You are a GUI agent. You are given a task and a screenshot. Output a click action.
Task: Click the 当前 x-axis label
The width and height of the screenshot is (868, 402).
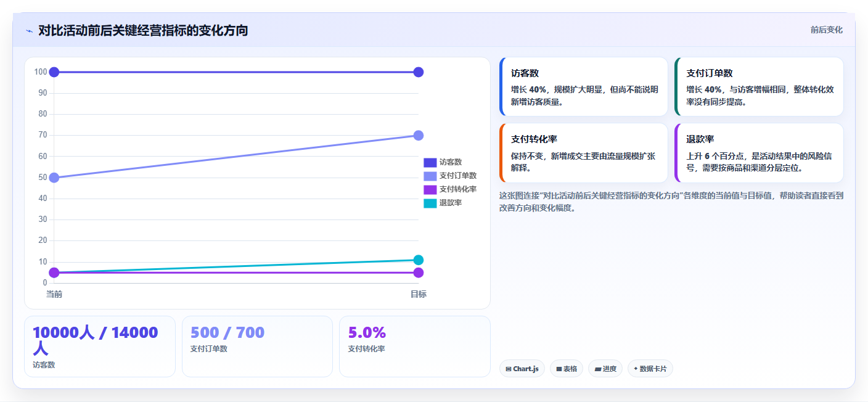click(54, 295)
